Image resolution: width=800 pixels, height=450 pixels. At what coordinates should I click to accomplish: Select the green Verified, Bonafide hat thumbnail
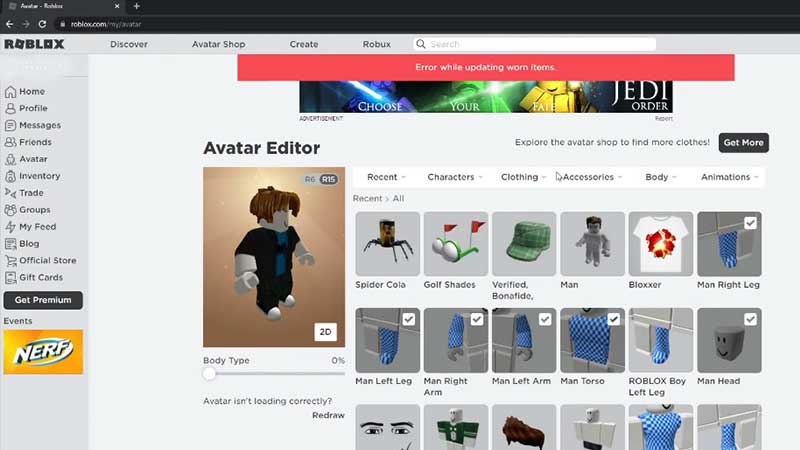click(x=524, y=244)
